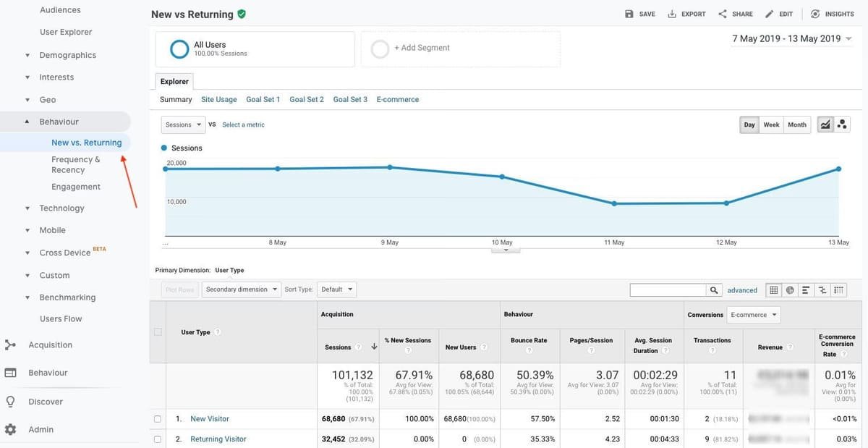Viewport: 868px width, 448px height.
Task: Click the 11 May chart data point
Action: (x=614, y=203)
